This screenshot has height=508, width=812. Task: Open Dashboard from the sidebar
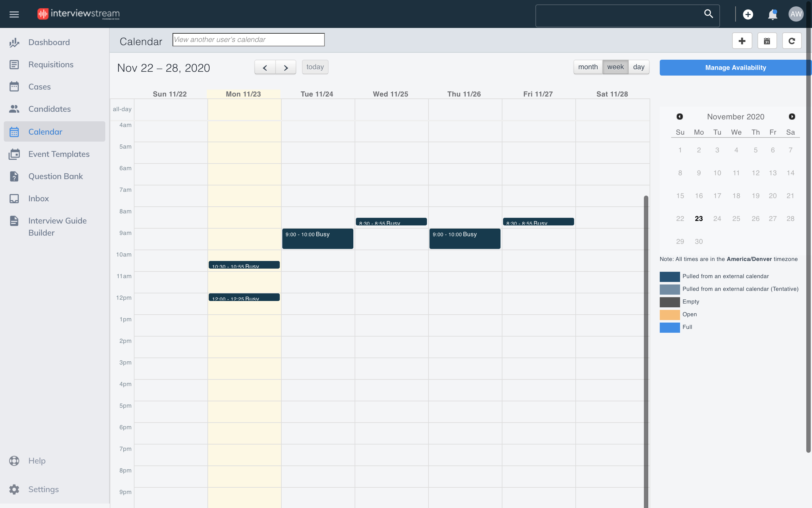[x=49, y=42]
